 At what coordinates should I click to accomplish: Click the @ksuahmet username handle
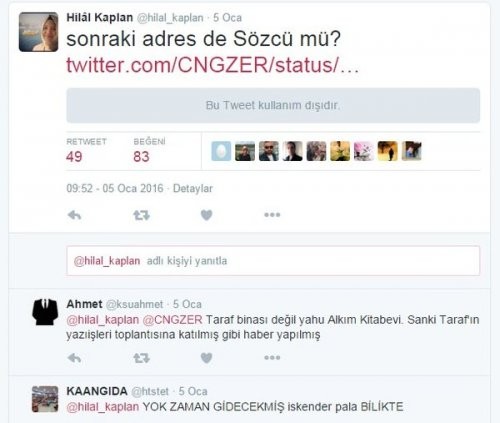[134, 304]
